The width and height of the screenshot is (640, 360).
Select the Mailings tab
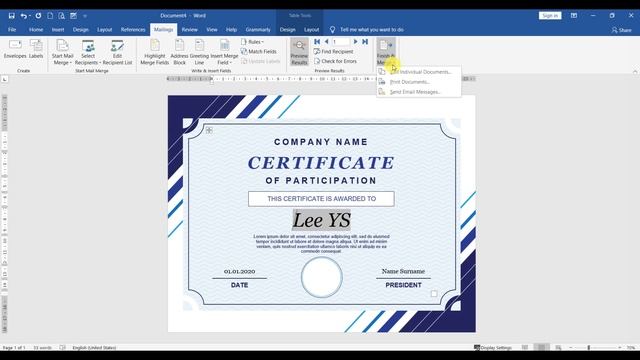tap(163, 29)
